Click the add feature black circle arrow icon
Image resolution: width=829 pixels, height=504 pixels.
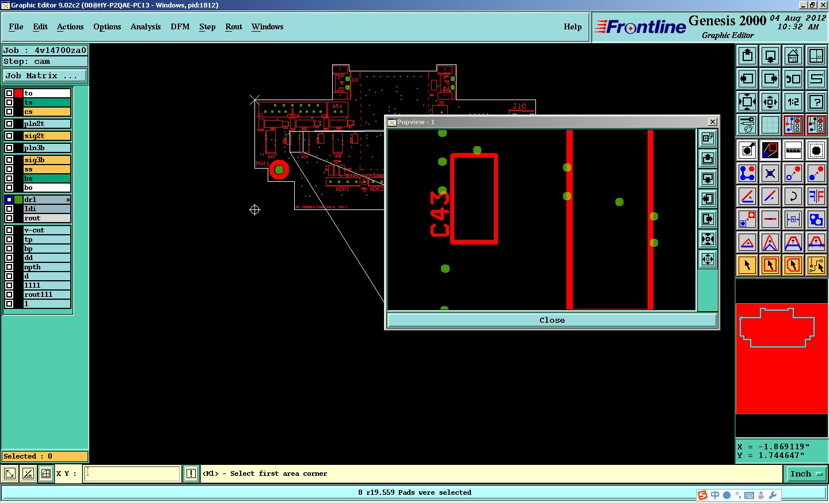pos(747,150)
